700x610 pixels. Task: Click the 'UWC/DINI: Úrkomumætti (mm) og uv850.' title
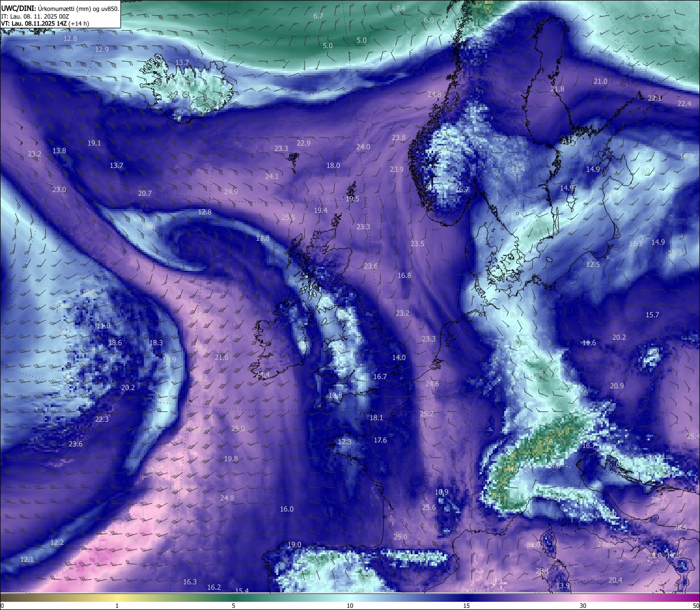60,8
